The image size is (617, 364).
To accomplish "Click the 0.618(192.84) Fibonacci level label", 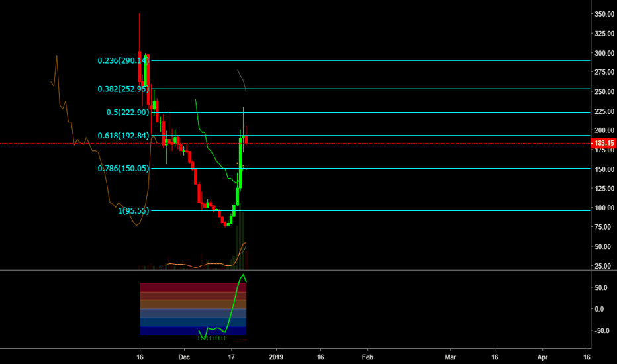I will click(124, 136).
